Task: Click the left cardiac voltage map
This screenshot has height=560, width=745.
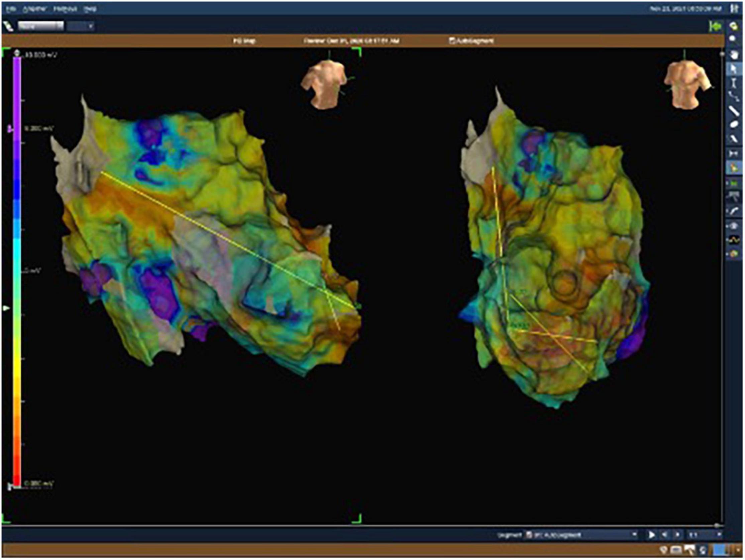Action: click(205, 236)
